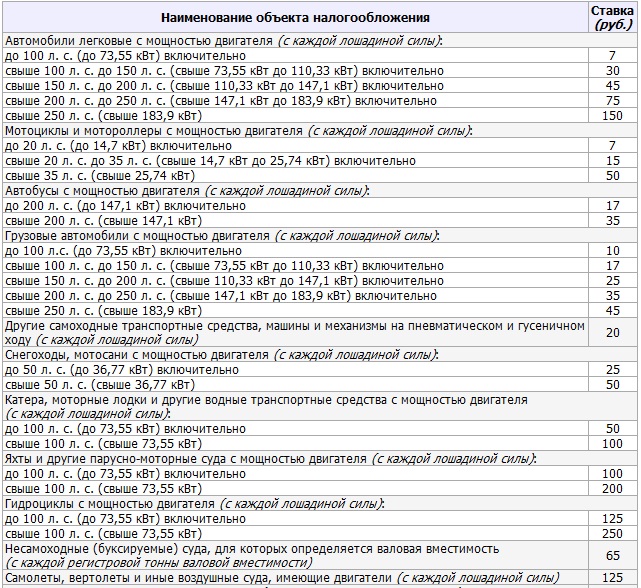Click the rate cell '30'
This screenshot has width=641, height=588.
click(x=612, y=71)
